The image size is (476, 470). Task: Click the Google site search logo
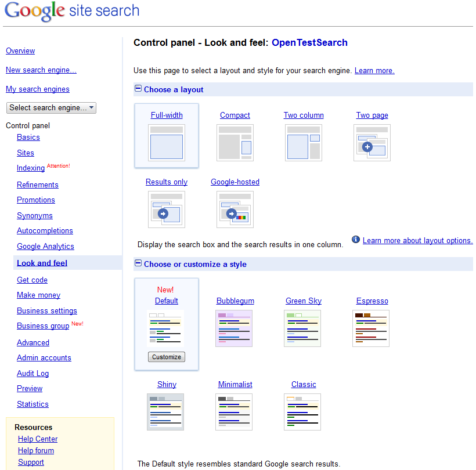pos(72,11)
